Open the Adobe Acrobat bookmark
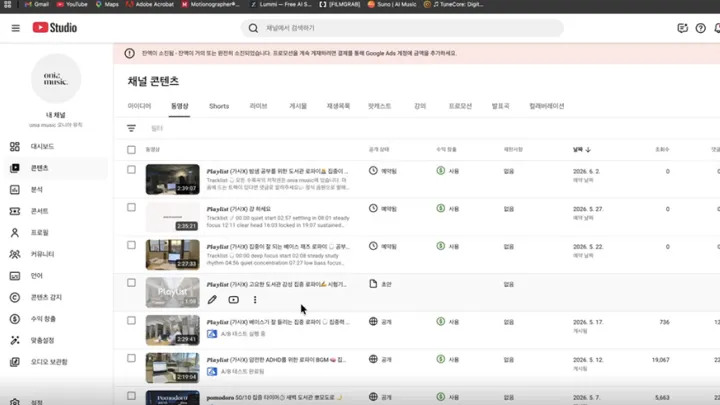720x405 pixels. pyautogui.click(x=150, y=4)
